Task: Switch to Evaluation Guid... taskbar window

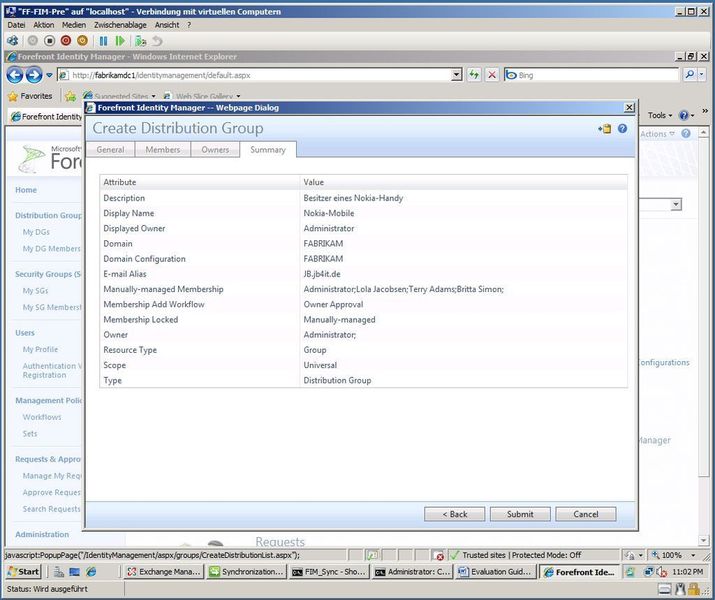Action: [x=495, y=572]
